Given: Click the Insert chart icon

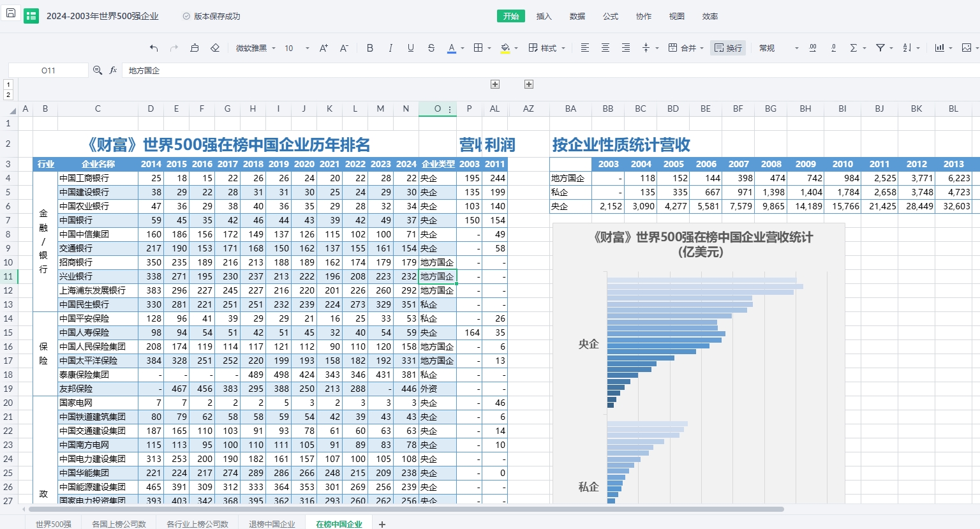Looking at the screenshot, I should point(940,48).
